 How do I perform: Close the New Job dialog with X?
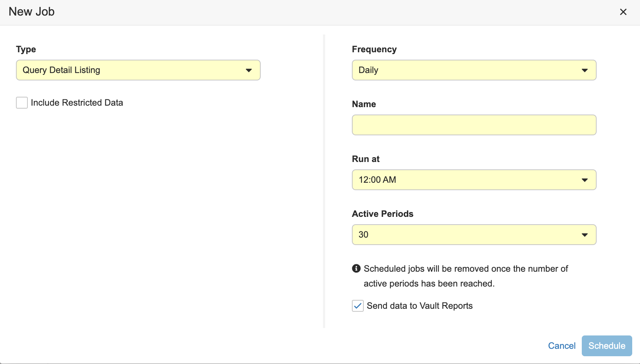[623, 12]
